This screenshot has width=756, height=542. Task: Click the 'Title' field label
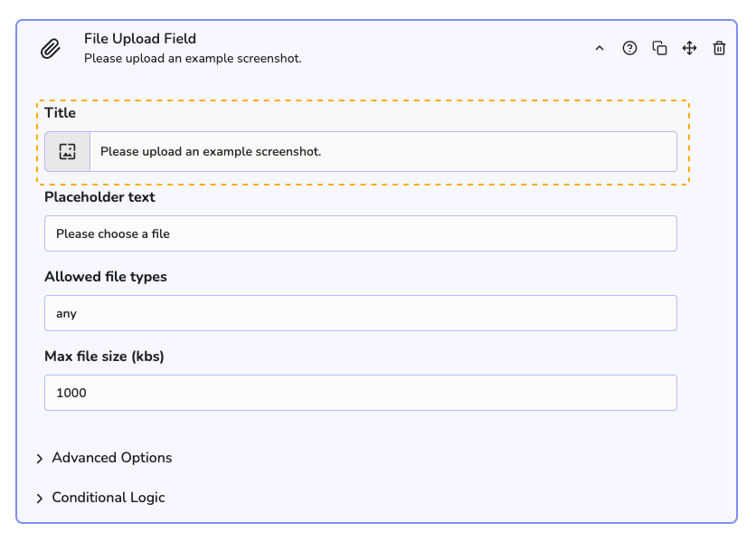tap(60, 113)
